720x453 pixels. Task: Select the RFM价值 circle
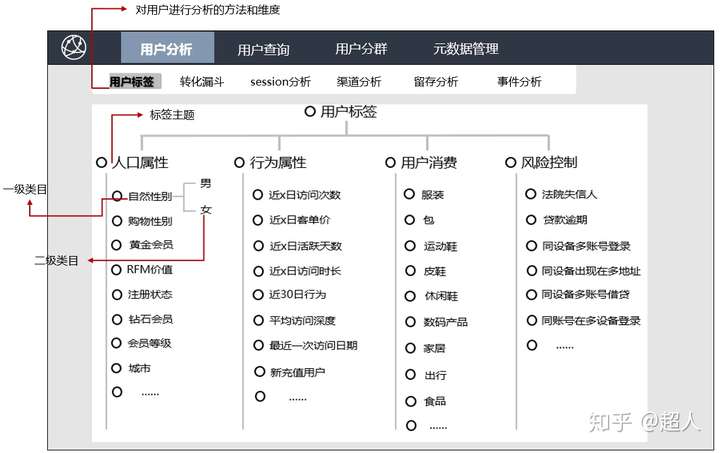[x=117, y=269]
